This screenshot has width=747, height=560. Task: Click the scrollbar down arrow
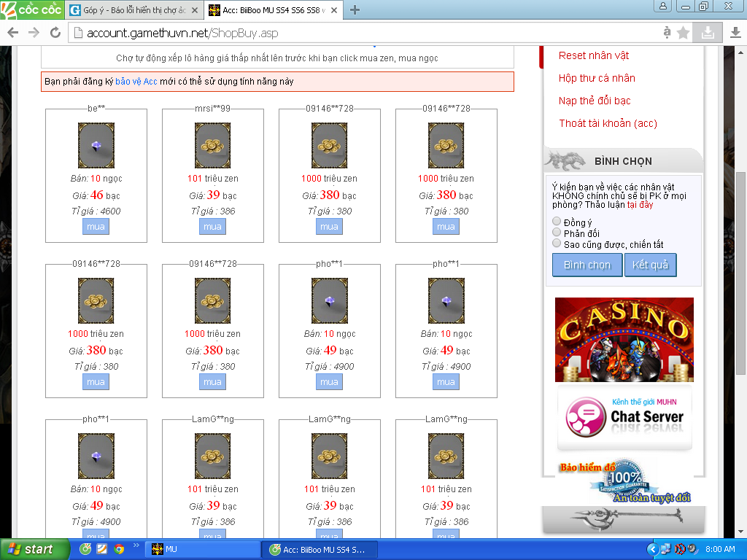click(741, 532)
